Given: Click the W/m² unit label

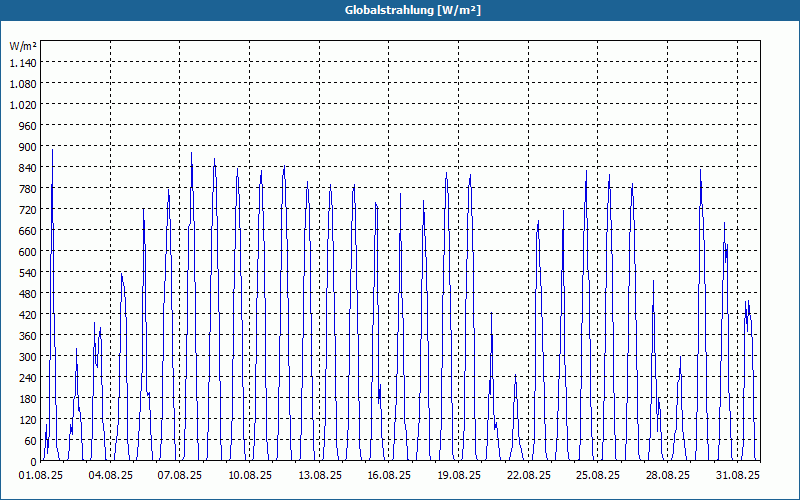Looking at the screenshot, I should tap(23, 46).
